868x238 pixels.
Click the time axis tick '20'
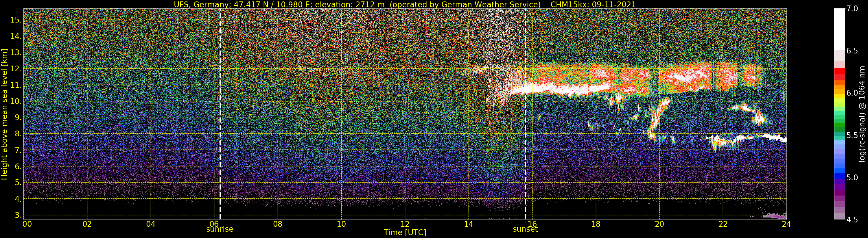[659, 224]
